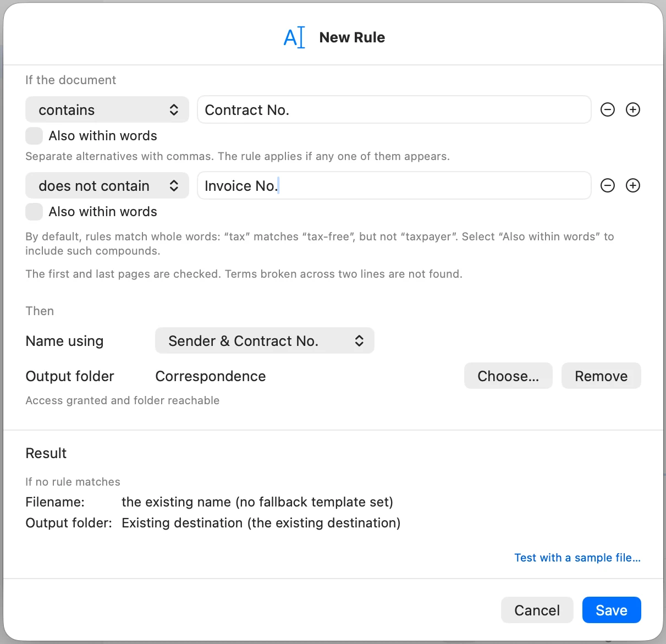The height and width of the screenshot is (644, 666).
Task: Click the "By default, rules match whole words" hint
Action: click(x=320, y=244)
